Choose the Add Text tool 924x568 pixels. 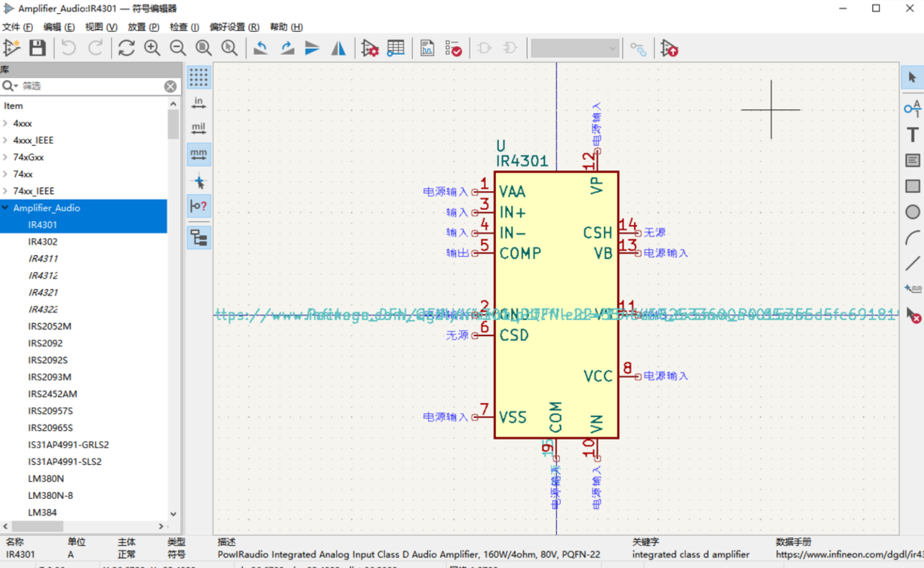(912, 134)
